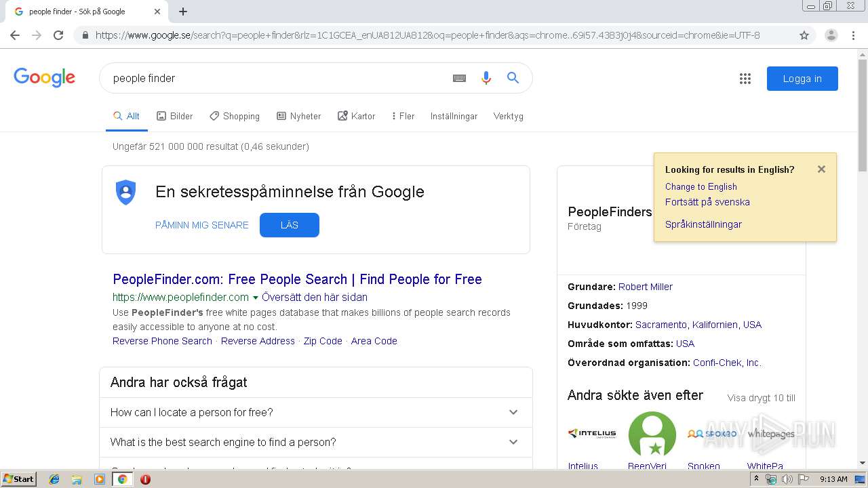Expand "What is the best search engine" question
868x488 pixels.
click(316, 442)
